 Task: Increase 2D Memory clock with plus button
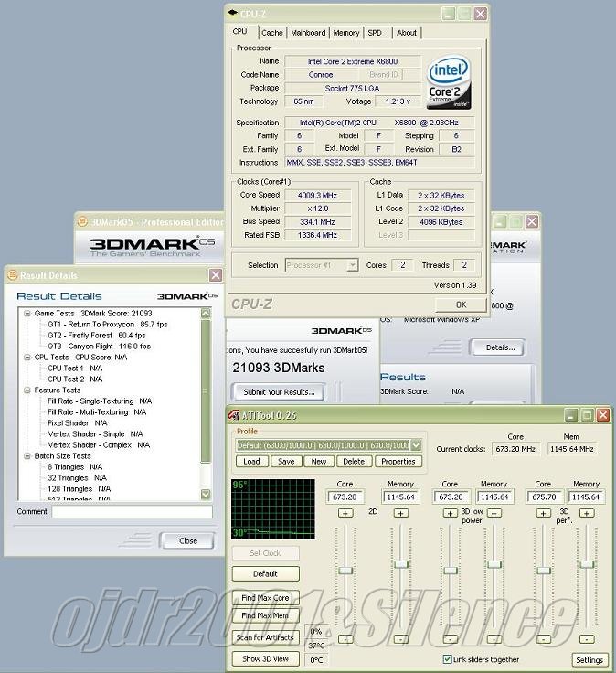point(400,513)
